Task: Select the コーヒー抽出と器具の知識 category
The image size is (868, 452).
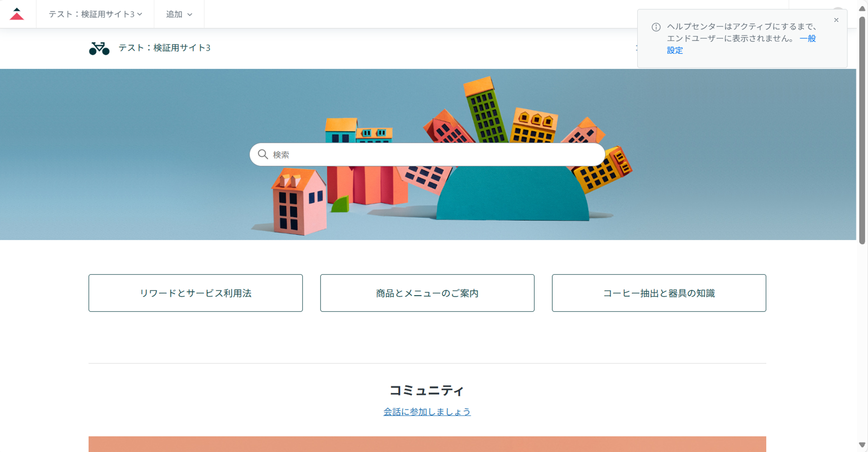Action: tap(659, 293)
